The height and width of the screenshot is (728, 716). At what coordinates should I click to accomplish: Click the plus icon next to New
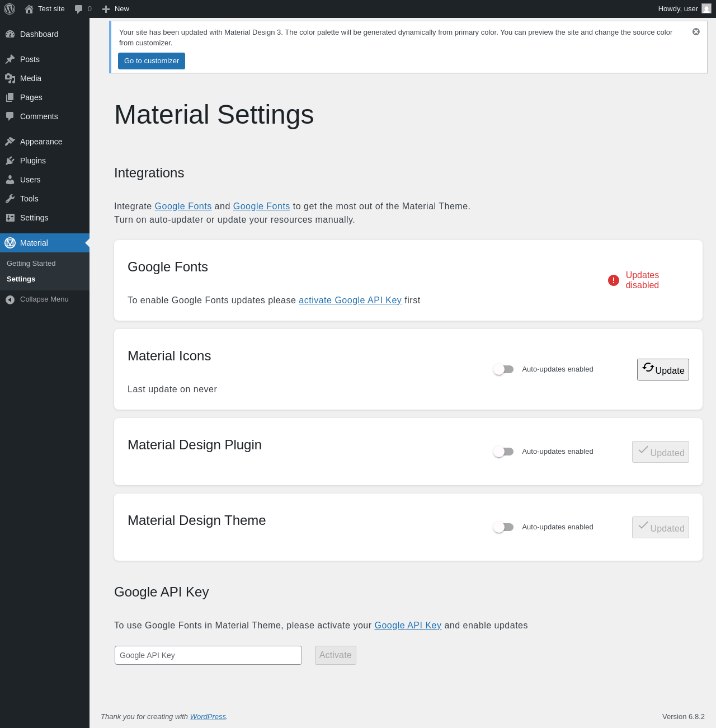[106, 9]
